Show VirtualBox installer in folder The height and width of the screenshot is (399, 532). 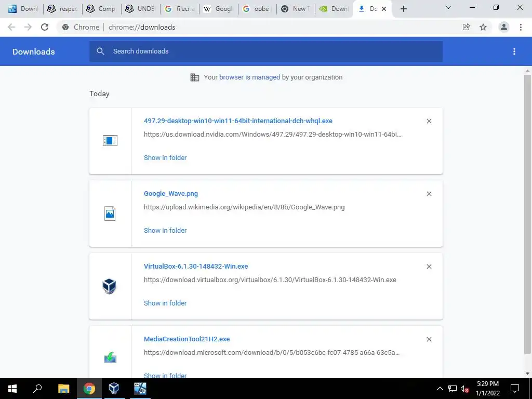pyautogui.click(x=165, y=303)
